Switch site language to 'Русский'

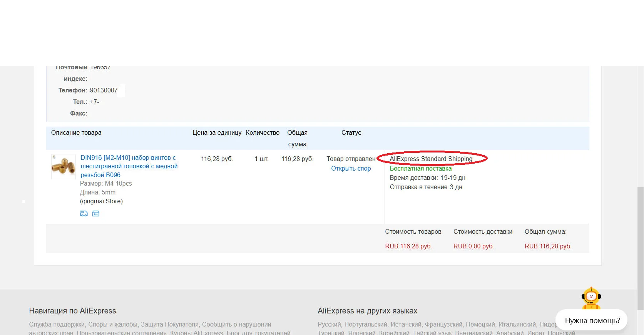[x=329, y=324]
